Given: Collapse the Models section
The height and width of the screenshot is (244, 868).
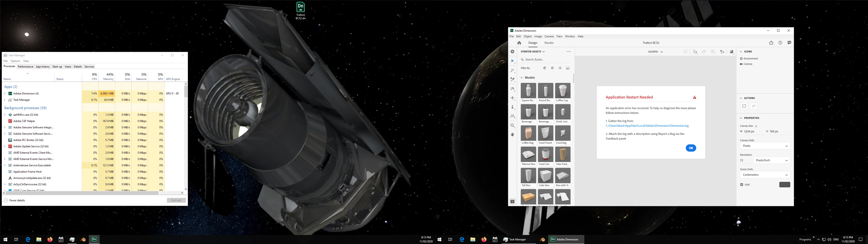Looking at the screenshot, I should (522, 77).
